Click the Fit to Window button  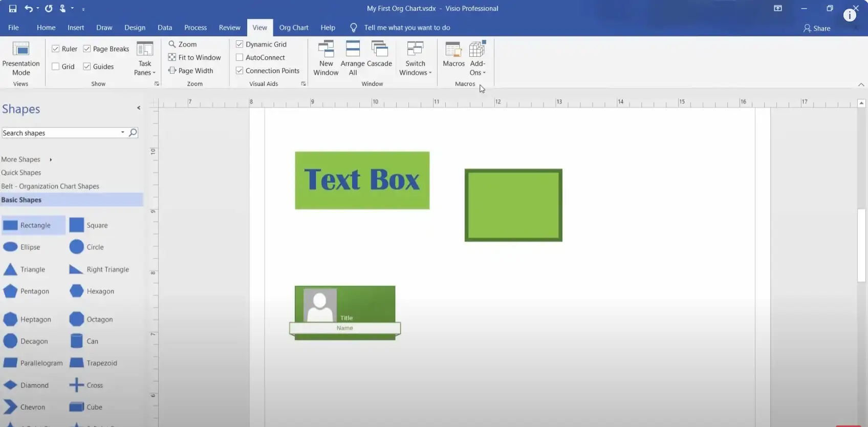click(194, 57)
